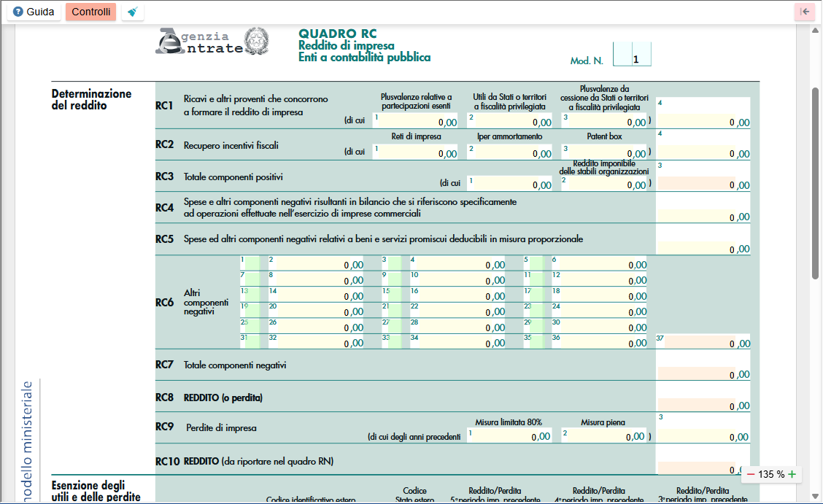The width and height of the screenshot is (823, 504).
Task: Click RC6 amount field 36
Action: click(600, 342)
